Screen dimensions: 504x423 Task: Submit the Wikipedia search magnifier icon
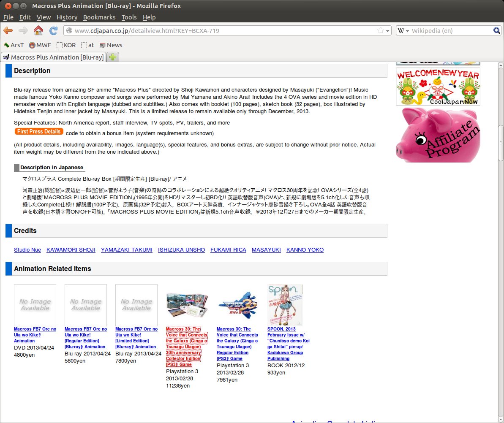pyautogui.click(x=497, y=30)
